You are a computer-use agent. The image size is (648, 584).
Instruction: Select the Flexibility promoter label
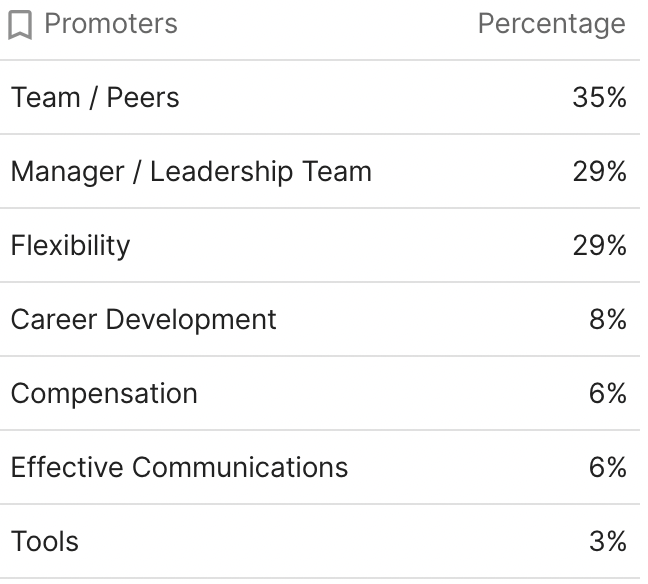[x=70, y=245]
